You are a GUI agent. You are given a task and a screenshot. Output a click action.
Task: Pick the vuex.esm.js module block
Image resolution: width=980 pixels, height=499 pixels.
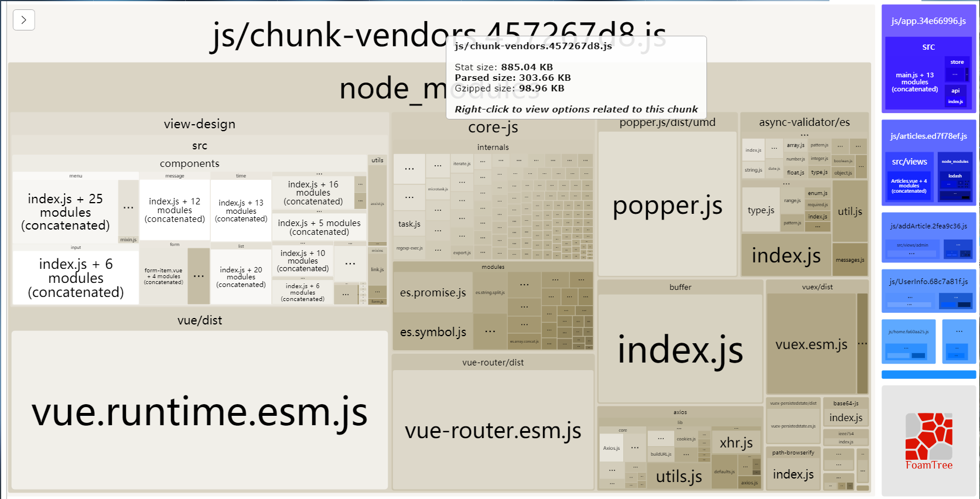click(811, 344)
